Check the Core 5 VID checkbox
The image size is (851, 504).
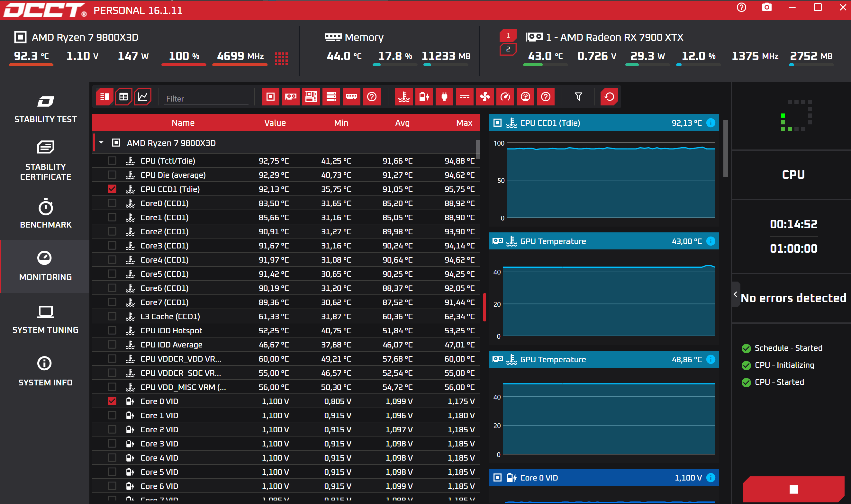pos(112,472)
